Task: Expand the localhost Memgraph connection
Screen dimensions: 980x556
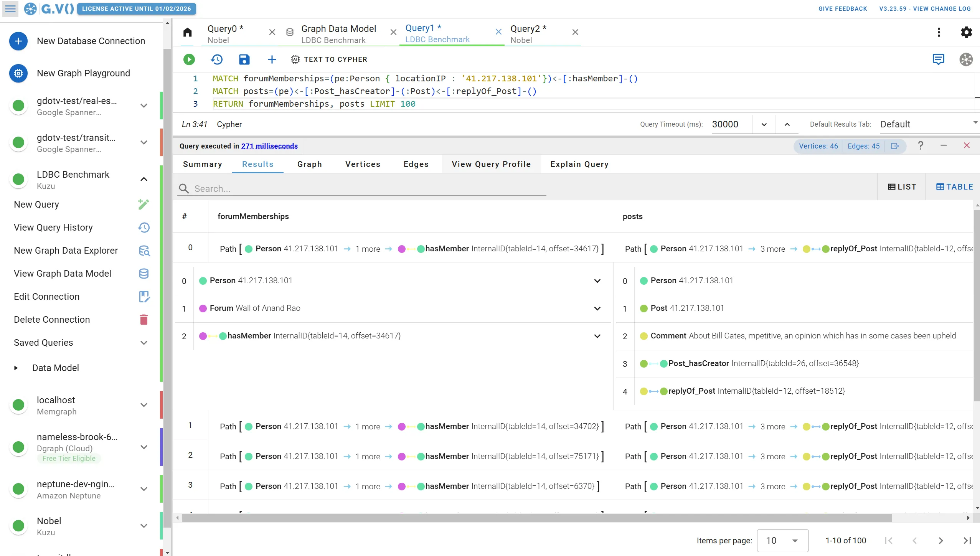Action: coord(144,405)
